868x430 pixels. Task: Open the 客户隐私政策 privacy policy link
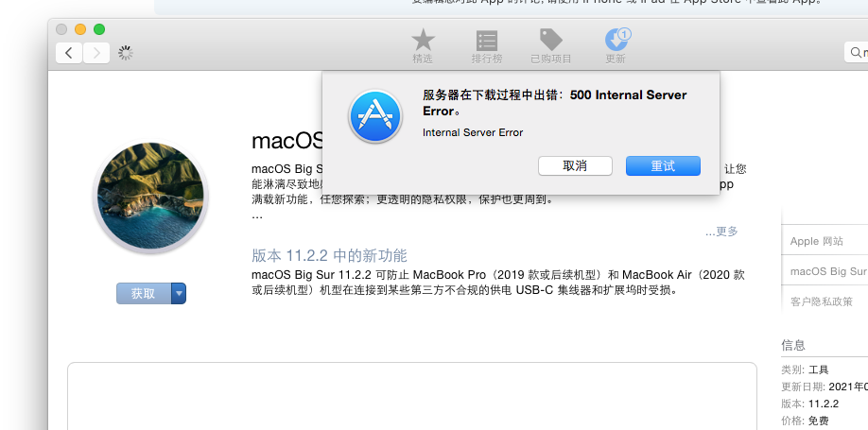pyautogui.click(x=821, y=301)
